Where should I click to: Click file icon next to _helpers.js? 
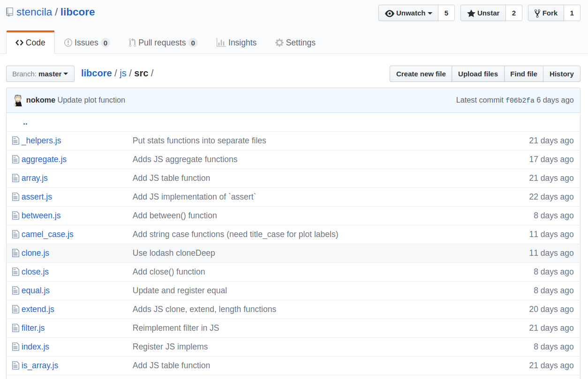(x=15, y=141)
